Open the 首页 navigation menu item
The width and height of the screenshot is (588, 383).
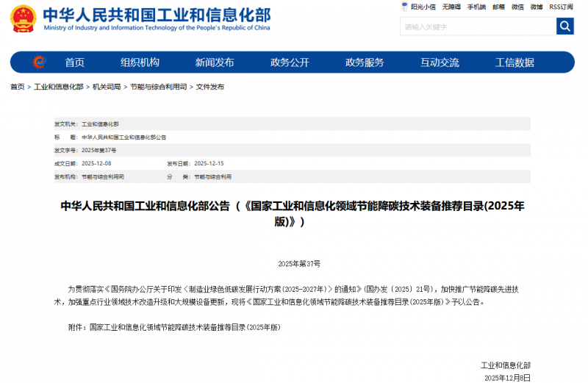click(x=75, y=62)
